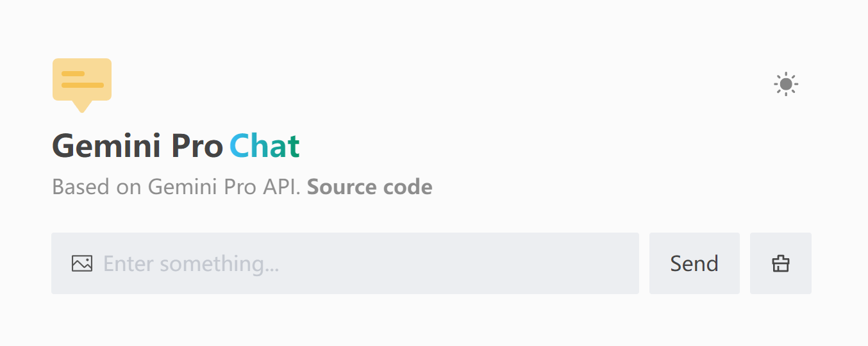
Task: Open the Source code link
Action: (x=370, y=187)
